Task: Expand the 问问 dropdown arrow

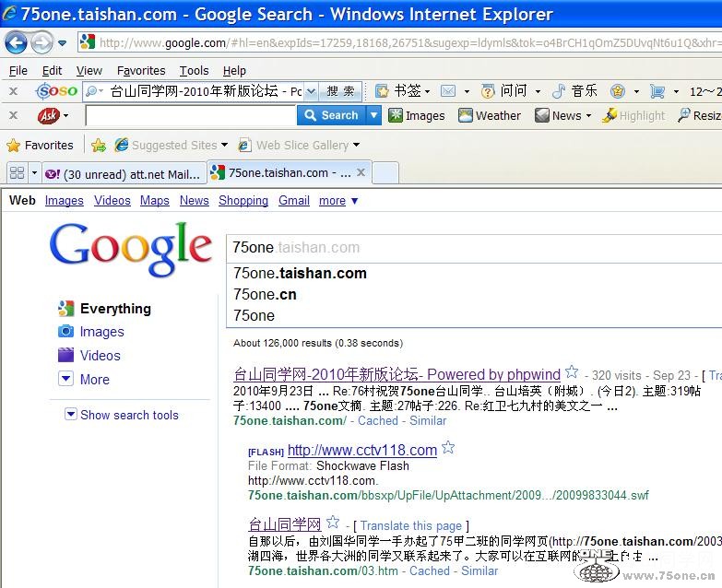Action: [x=538, y=91]
